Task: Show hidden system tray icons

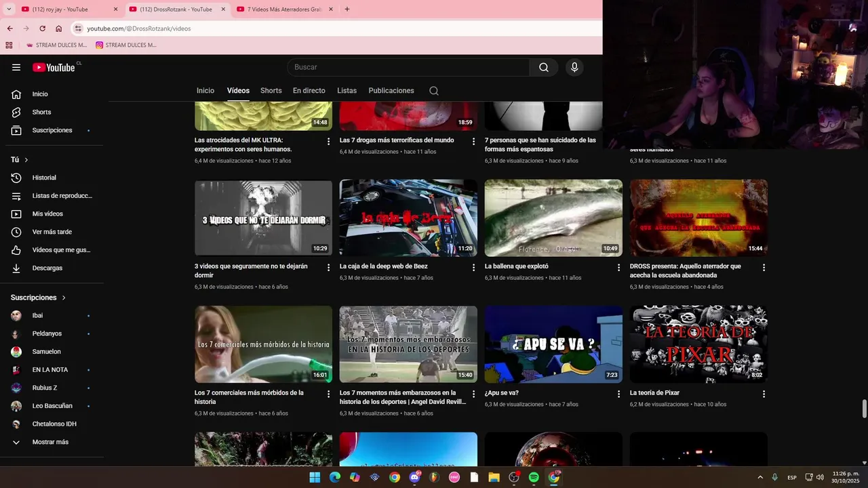Action: click(759, 477)
